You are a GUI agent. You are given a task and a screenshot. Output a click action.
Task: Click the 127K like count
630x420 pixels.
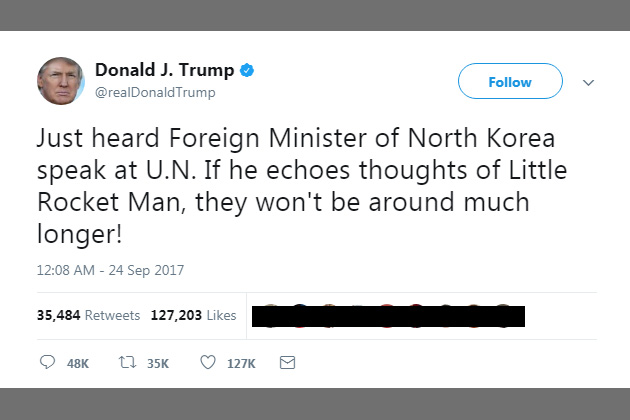(x=241, y=364)
